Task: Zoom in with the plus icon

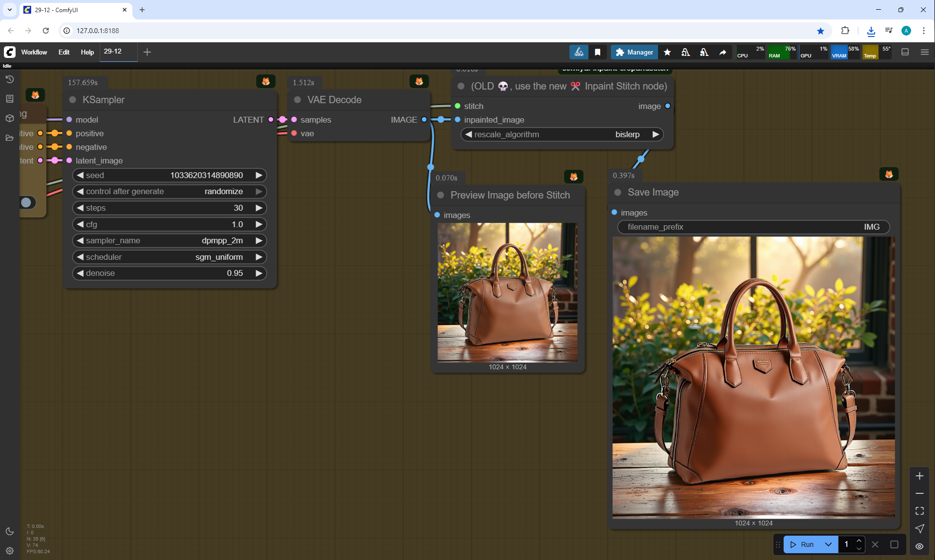Action: pyautogui.click(x=919, y=476)
